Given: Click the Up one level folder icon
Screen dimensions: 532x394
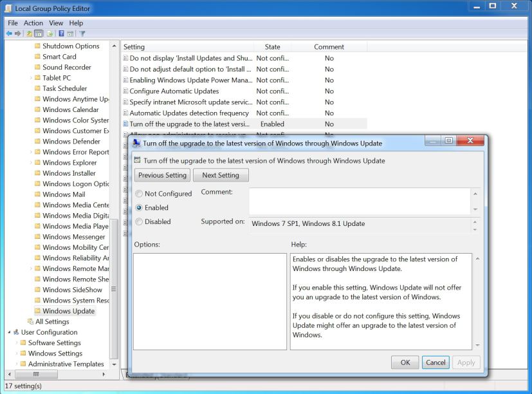Looking at the screenshot, I should [30, 33].
